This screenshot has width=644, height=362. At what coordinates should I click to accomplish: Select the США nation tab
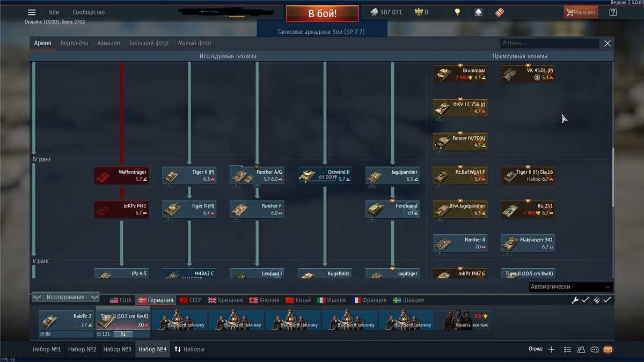point(121,300)
